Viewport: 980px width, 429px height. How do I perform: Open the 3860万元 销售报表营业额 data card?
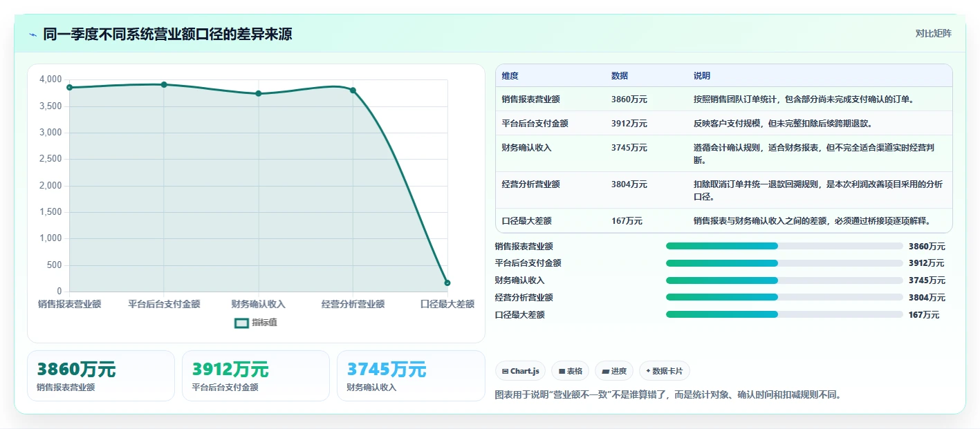tap(101, 376)
